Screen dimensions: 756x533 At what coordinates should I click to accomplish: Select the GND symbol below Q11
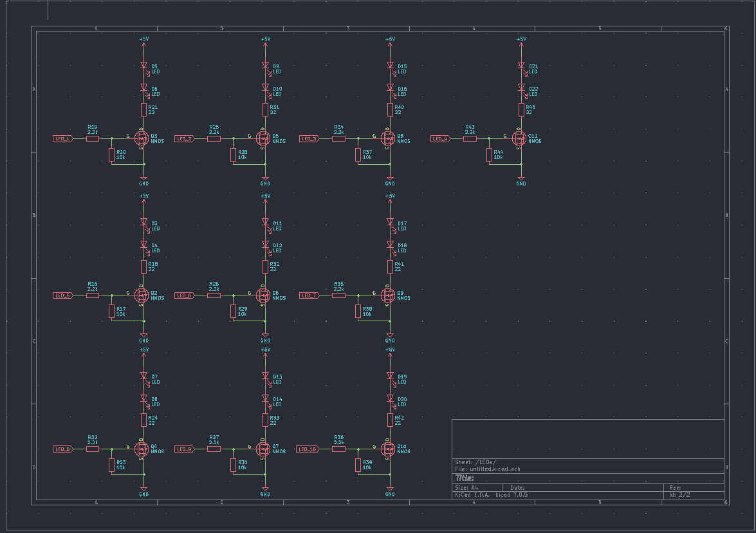(x=521, y=180)
